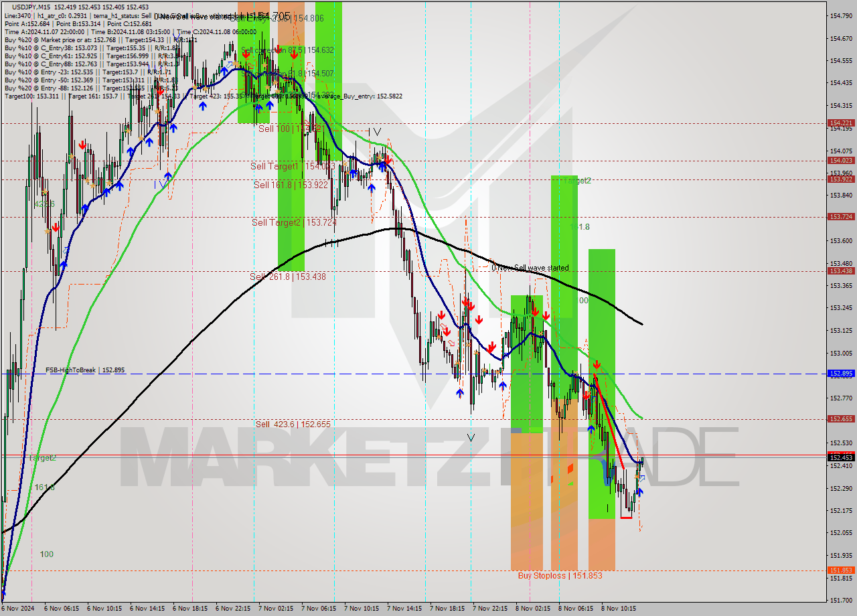Select the 'Buy Stoploss | 151.853' label
857x616 pixels.
[560, 575]
